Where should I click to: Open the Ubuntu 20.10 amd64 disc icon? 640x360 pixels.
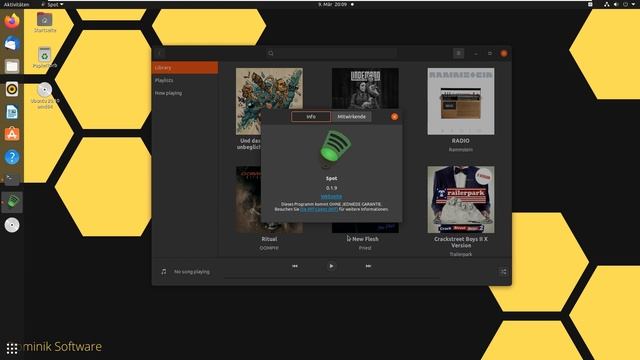[x=45, y=96]
